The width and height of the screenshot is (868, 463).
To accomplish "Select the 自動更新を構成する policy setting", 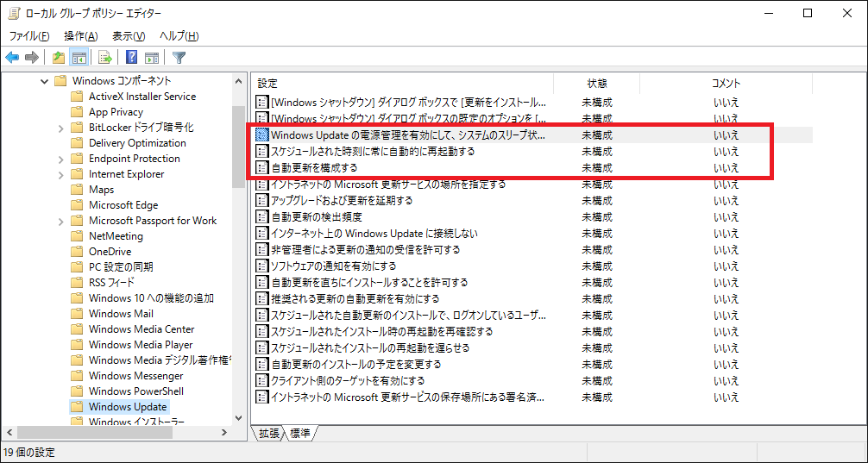I will click(314, 167).
